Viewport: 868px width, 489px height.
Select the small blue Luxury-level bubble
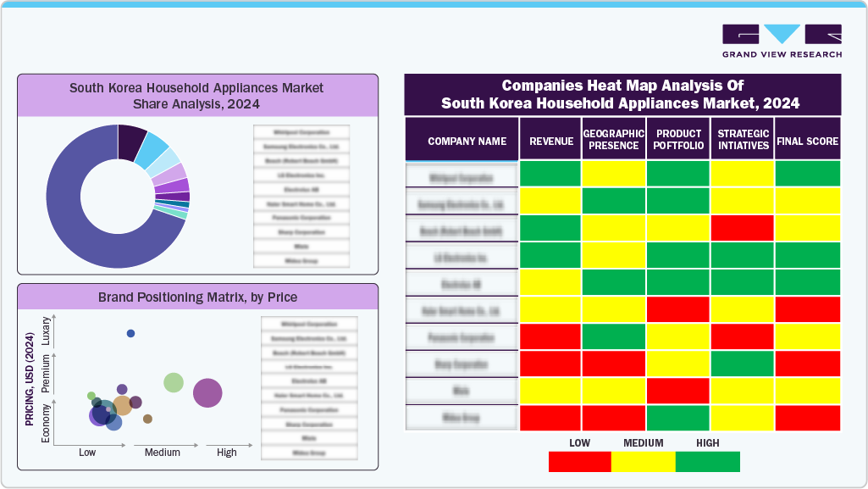(130, 333)
